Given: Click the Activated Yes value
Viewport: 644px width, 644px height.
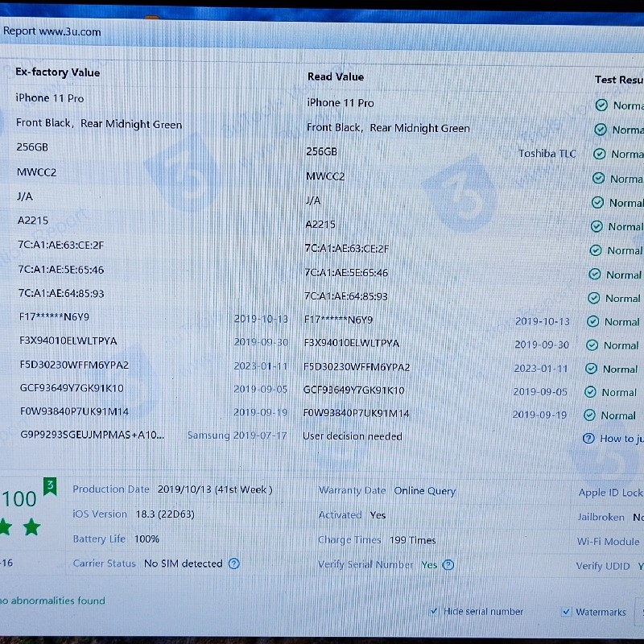Looking at the screenshot, I should coord(378,515).
